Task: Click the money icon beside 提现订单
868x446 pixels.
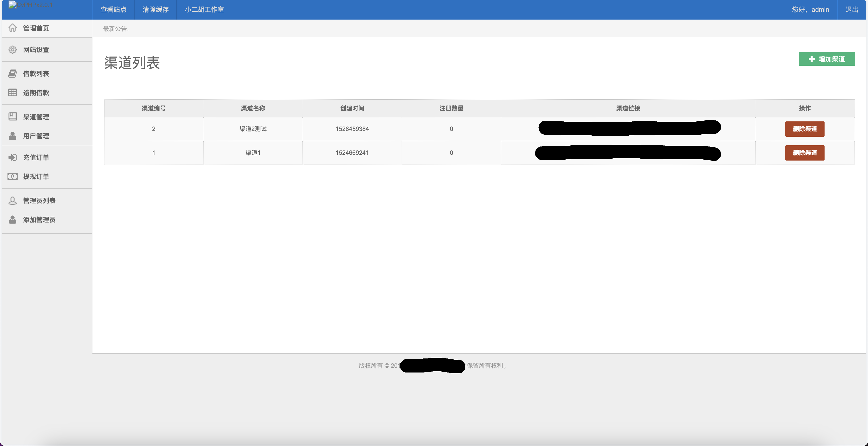Action: click(x=13, y=176)
